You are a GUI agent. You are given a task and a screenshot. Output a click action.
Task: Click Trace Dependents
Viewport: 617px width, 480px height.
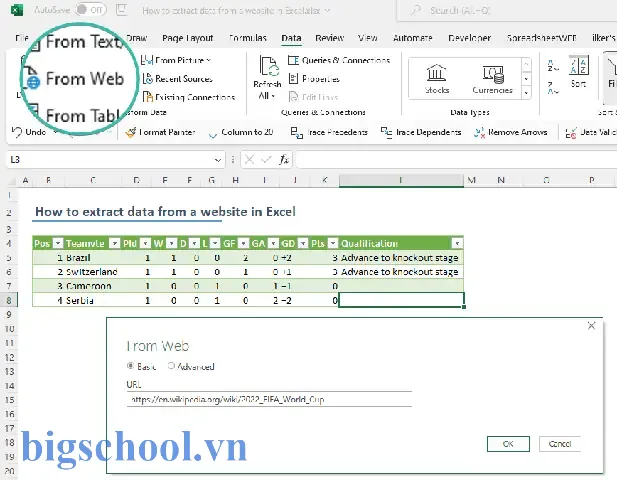tap(421, 132)
